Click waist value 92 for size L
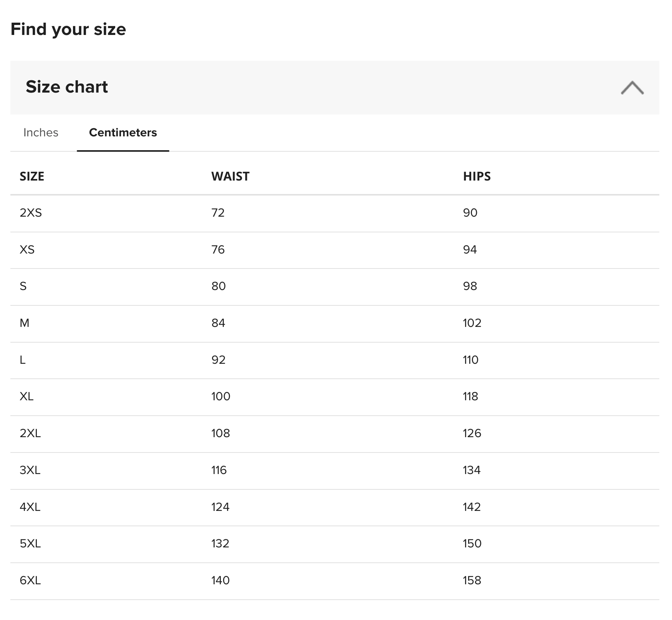The height and width of the screenshot is (620, 672). coord(218,360)
